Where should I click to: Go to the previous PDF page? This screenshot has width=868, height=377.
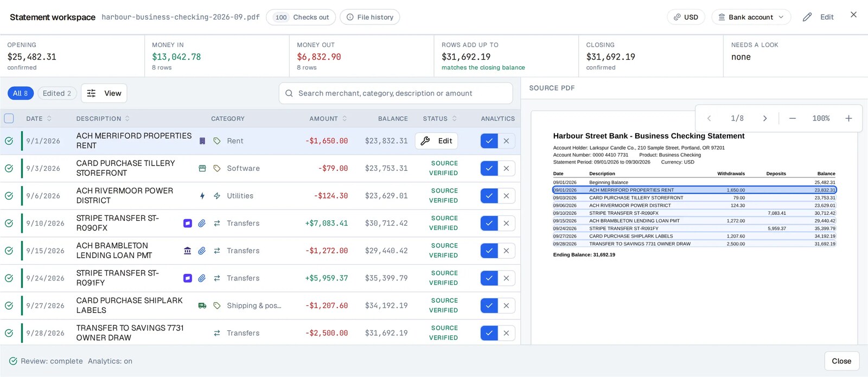tap(709, 118)
